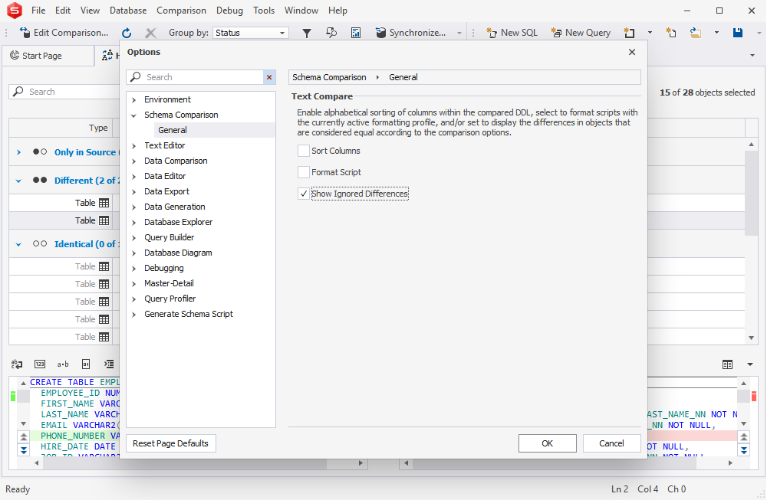Click the copy script icon right of New Query
The width and height of the screenshot is (766, 500).
pyautogui.click(x=671, y=33)
